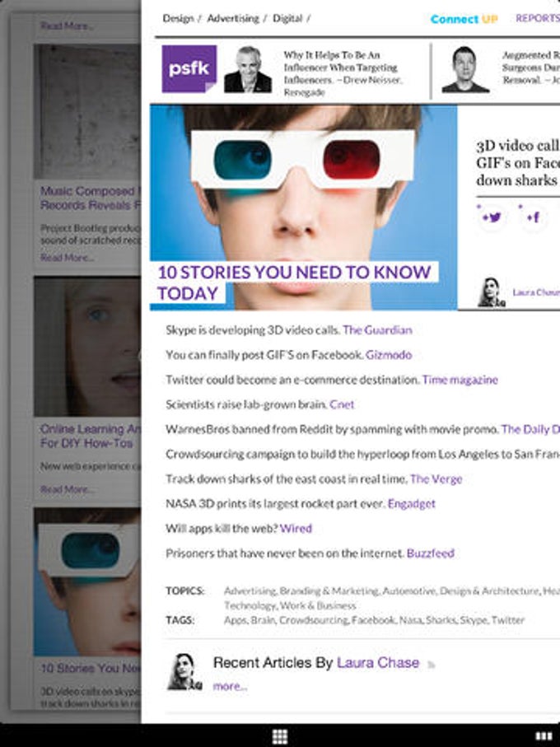Tap the three-column view icon in bottom bar
This screenshot has height=747, width=560.
pyautogui.click(x=544, y=736)
